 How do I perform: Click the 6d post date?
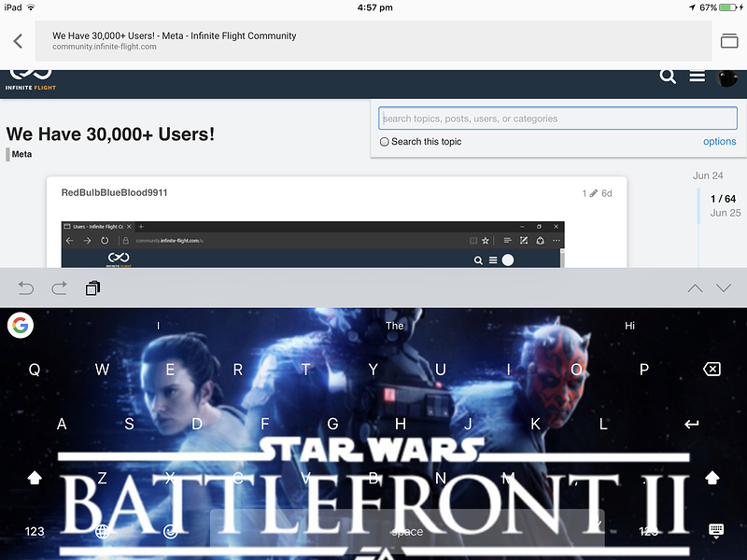(606, 193)
